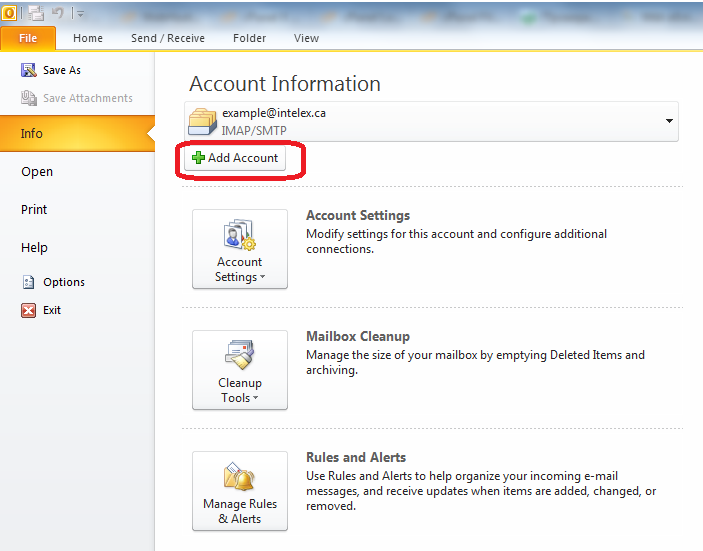Select the Info section
The width and height of the screenshot is (703, 551).
(x=77, y=133)
